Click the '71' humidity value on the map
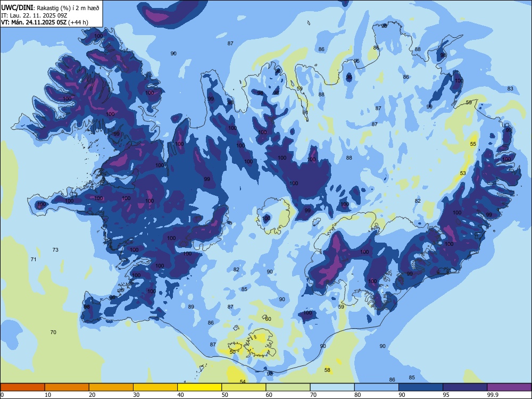This screenshot has height=399, width=532. (x=33, y=259)
